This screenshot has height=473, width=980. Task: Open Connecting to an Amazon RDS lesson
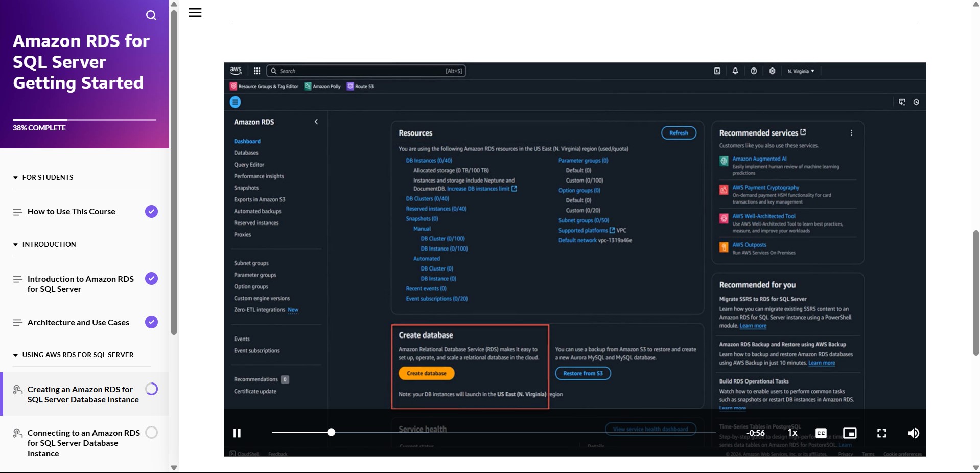point(83,443)
